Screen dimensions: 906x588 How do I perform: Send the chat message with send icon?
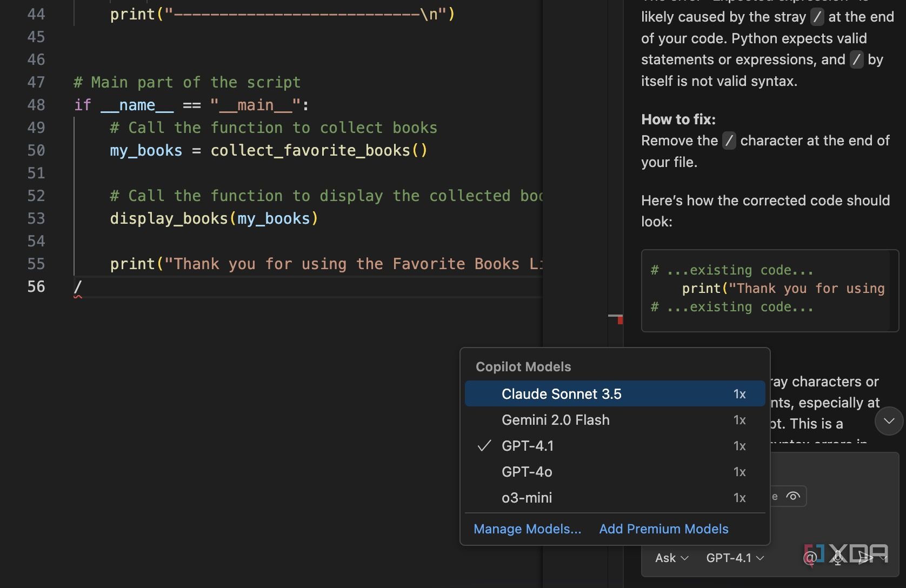click(x=865, y=558)
